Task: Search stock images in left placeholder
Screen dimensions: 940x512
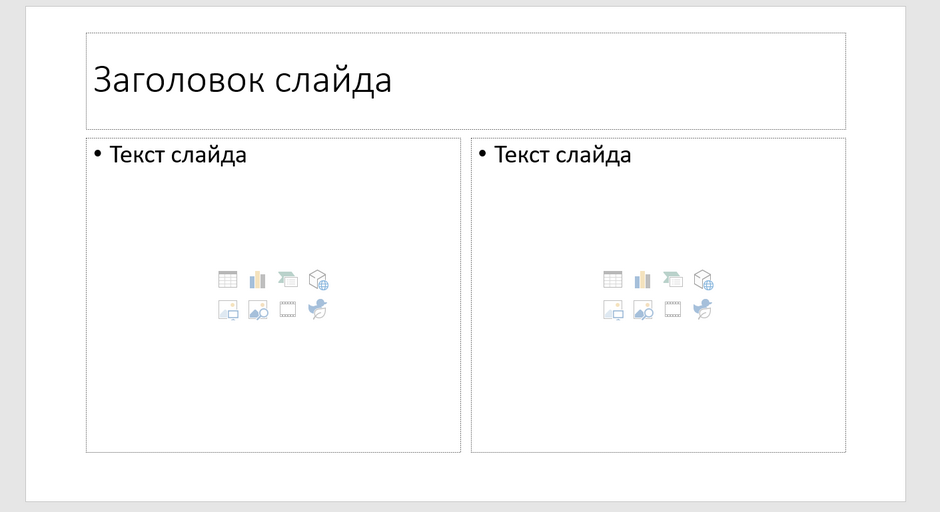Action: (258, 310)
